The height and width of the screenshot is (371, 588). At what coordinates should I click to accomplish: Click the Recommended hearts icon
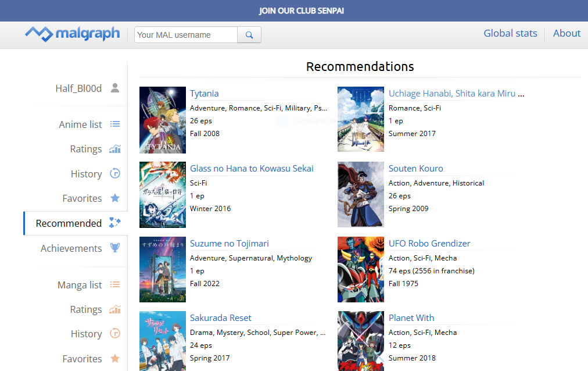tap(114, 223)
